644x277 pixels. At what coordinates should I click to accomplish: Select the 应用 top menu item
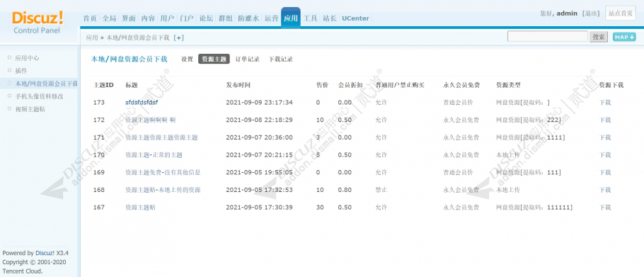(x=291, y=18)
